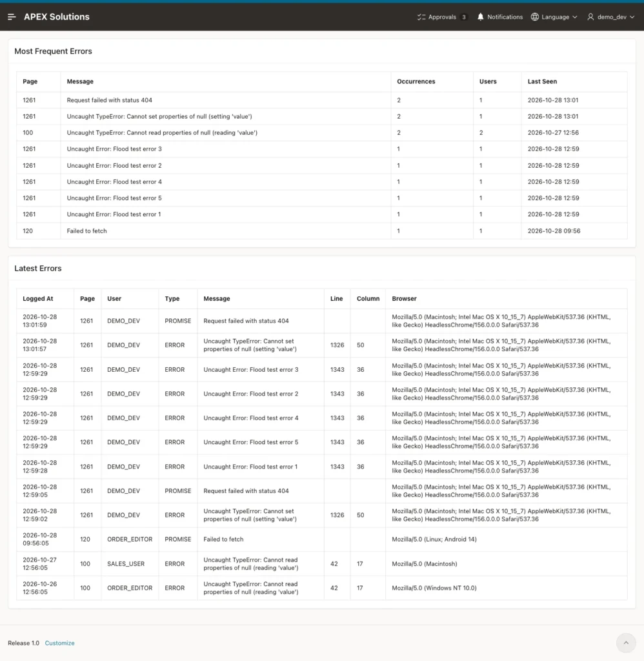Select 'Failed to fetch' in Most Frequent Errors
Viewport: 644px width, 661px height.
point(87,230)
